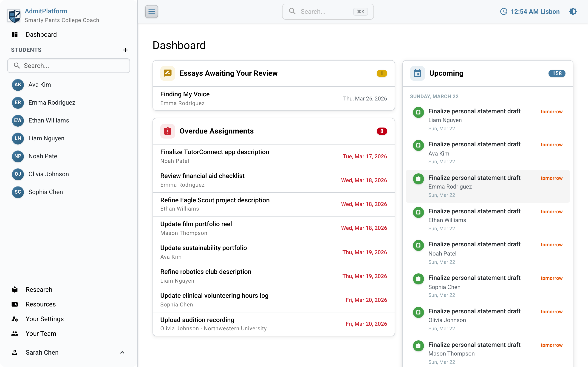
Task: Open Your Settings from the sidebar
Action: click(45, 319)
